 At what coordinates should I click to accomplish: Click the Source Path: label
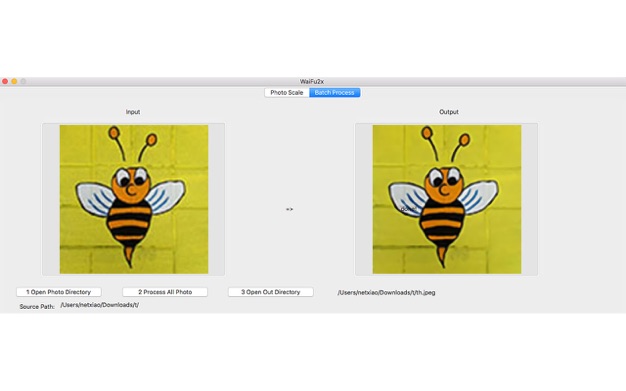tap(37, 307)
